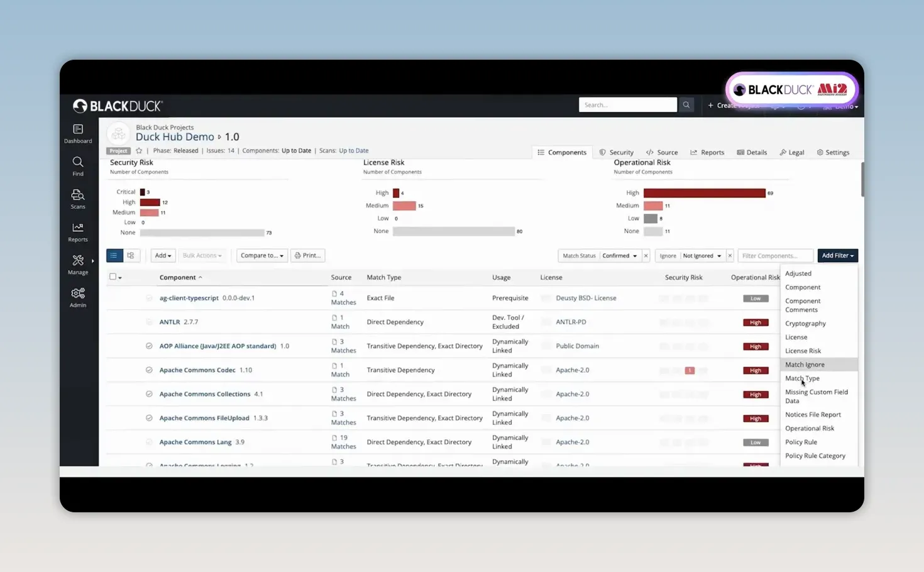Screen dimensions: 924x572
Task: Open the Black Duck Projects breadcrumb link
Action: pos(165,128)
